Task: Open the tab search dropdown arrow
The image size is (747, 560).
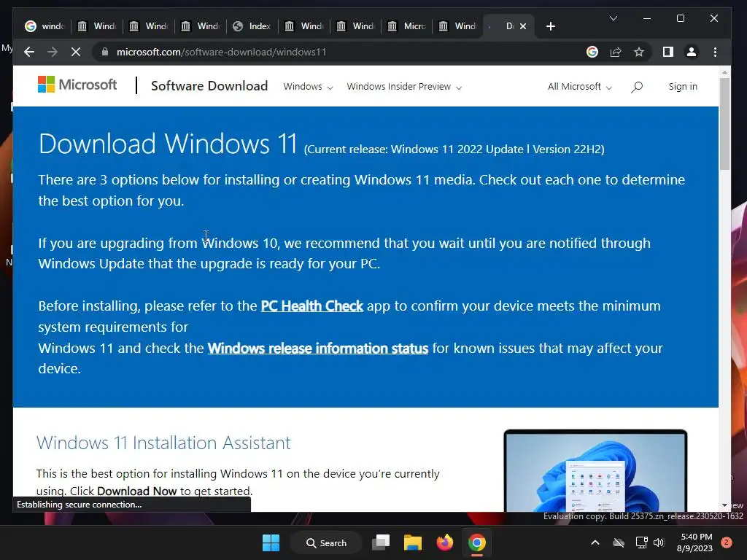Action: (x=614, y=18)
